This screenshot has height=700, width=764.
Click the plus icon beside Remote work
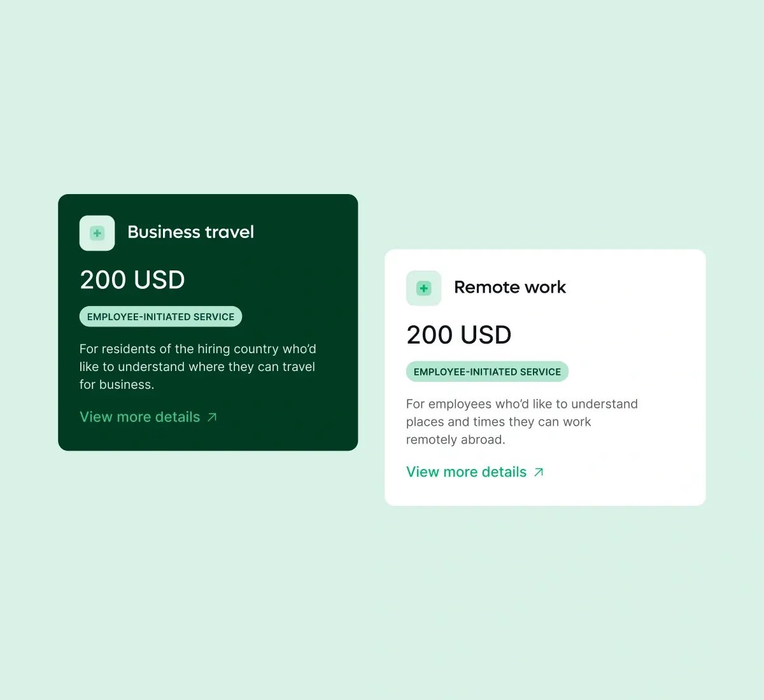(x=423, y=288)
